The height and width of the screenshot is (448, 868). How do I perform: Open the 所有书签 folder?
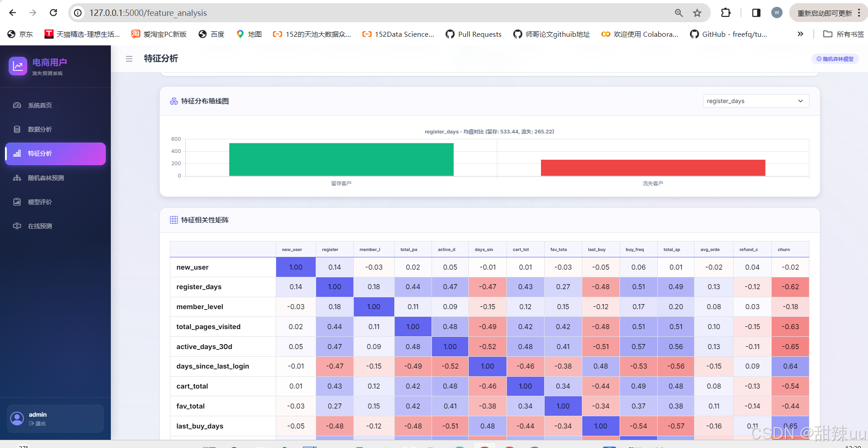click(x=844, y=34)
